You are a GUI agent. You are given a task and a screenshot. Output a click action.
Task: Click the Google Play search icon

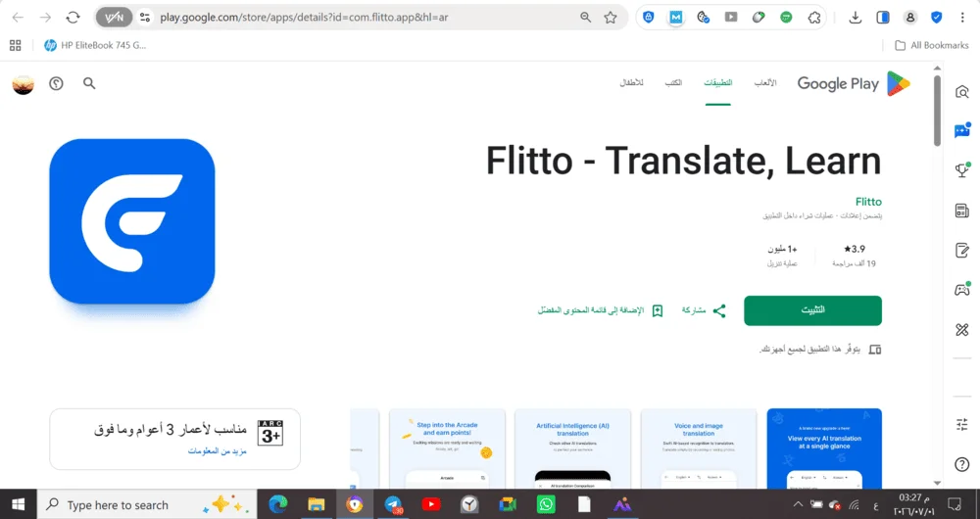pos(89,83)
